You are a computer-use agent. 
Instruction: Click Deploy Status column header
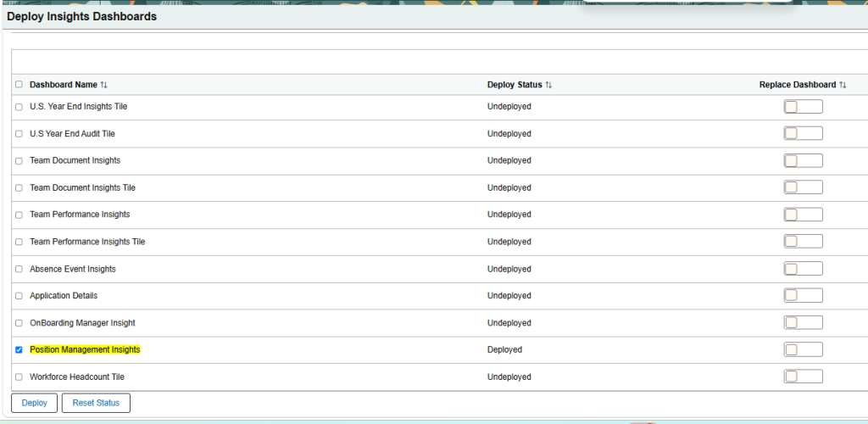[x=515, y=85]
